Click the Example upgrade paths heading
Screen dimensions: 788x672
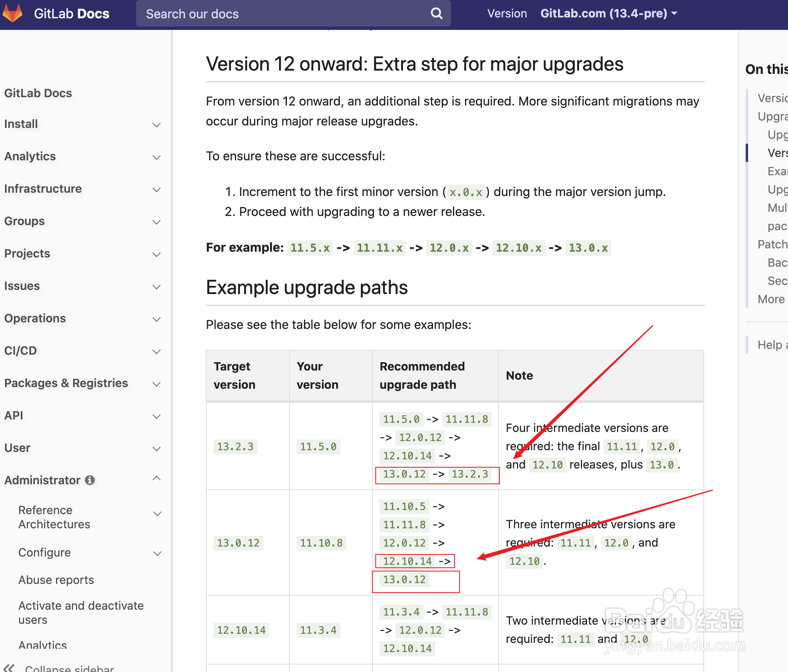(307, 287)
